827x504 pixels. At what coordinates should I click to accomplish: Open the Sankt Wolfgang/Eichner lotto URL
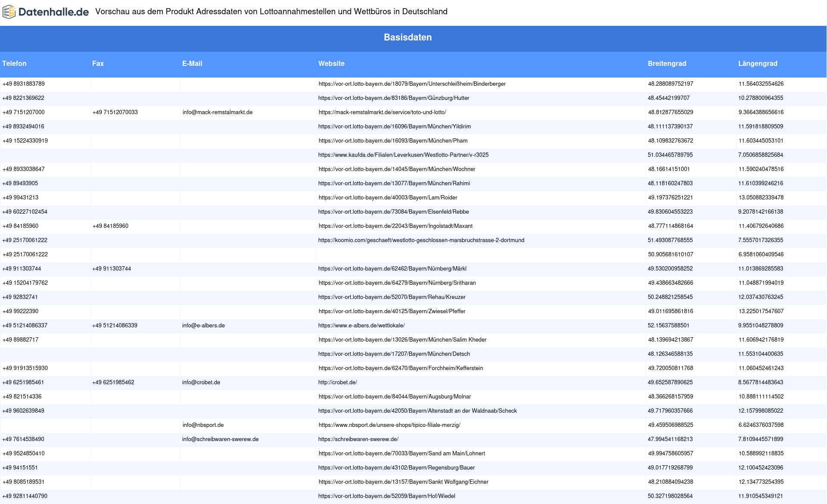point(404,482)
